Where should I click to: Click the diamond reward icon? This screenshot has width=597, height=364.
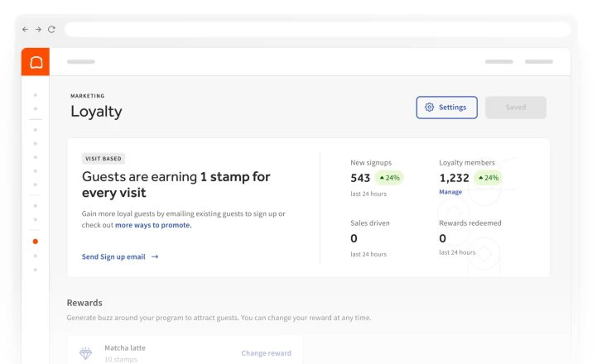coord(85,353)
